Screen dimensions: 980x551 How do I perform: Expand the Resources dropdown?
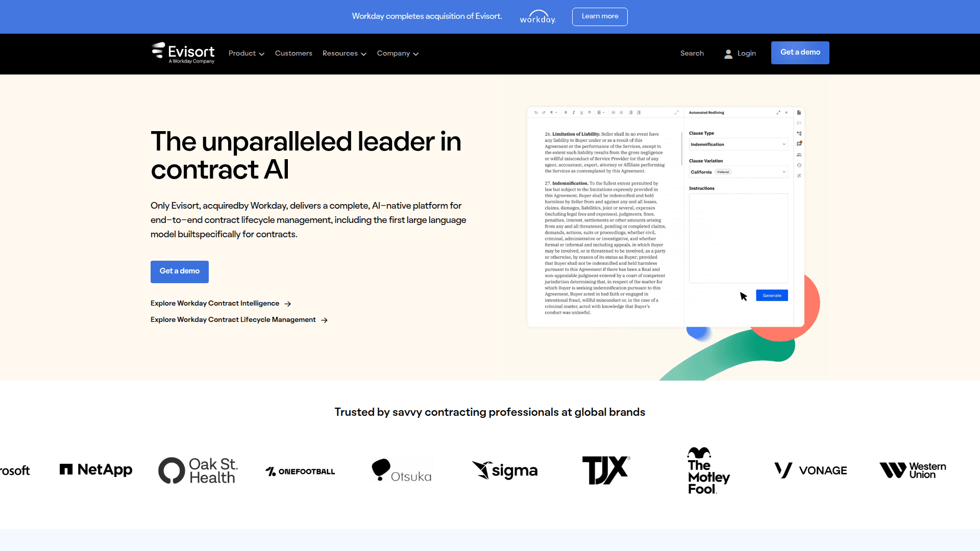pyautogui.click(x=344, y=54)
